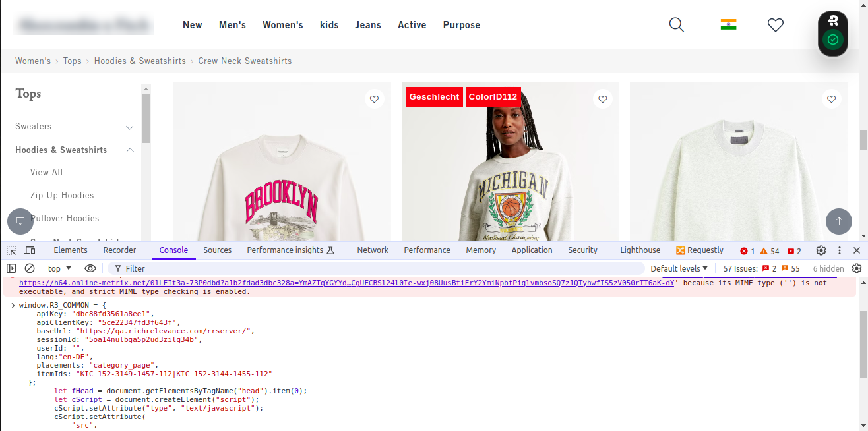Click the red issues count badge with value 2 in the tab bar
868x431 pixels.
coord(794,251)
